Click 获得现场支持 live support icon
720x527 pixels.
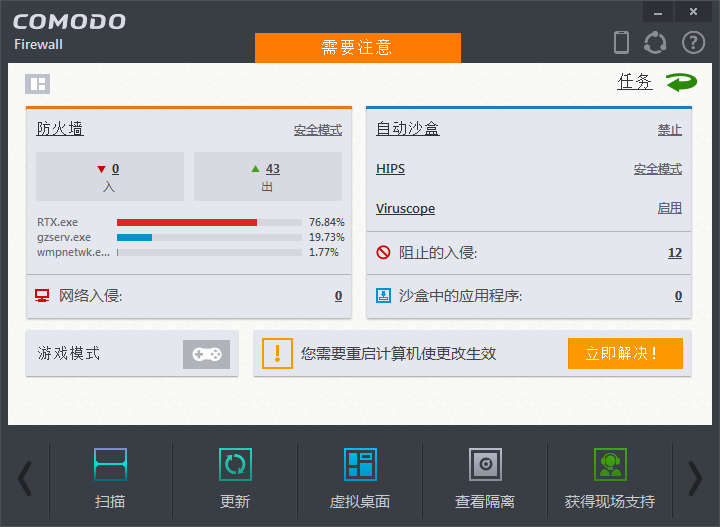pos(609,465)
